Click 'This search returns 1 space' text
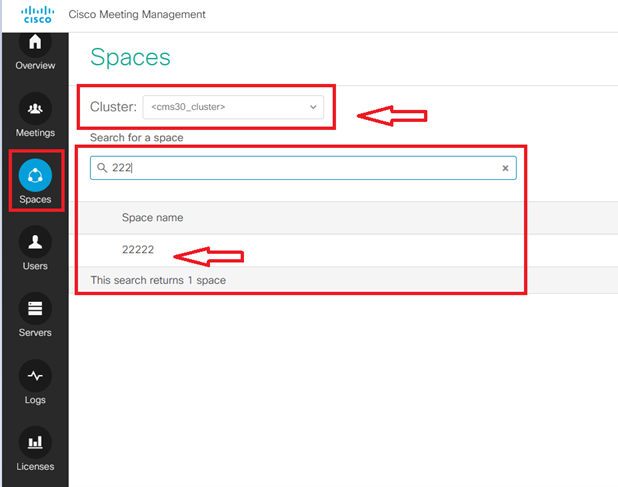The width and height of the screenshot is (618, 487). coord(158,280)
